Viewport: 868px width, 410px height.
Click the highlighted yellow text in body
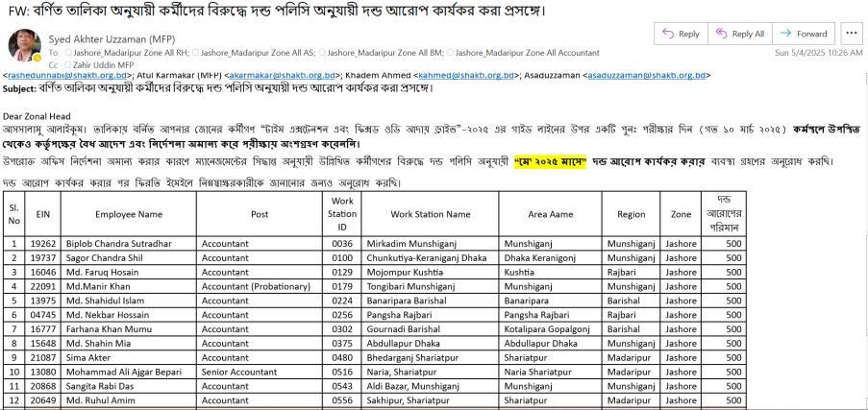click(550, 162)
